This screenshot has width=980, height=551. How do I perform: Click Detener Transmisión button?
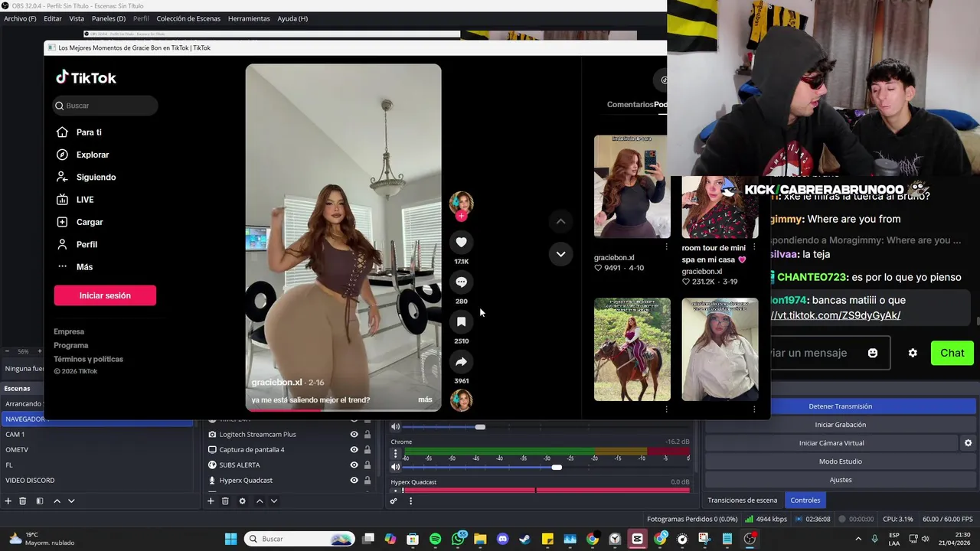coord(840,406)
